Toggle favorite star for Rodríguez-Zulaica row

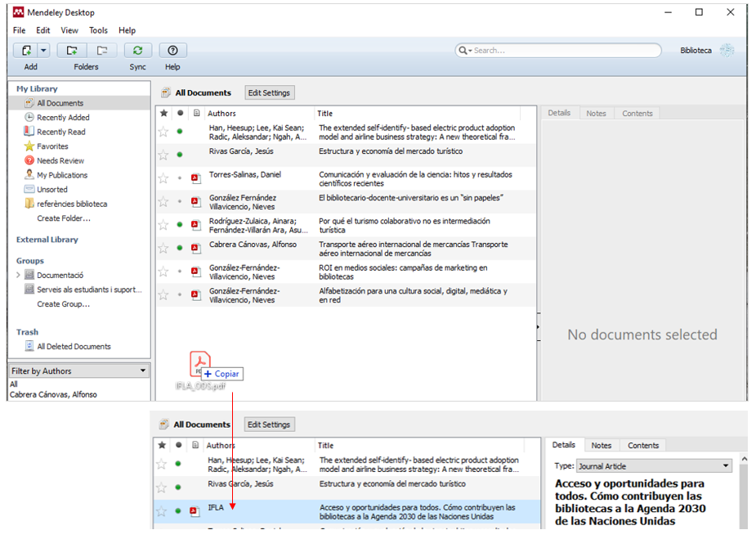tap(163, 226)
